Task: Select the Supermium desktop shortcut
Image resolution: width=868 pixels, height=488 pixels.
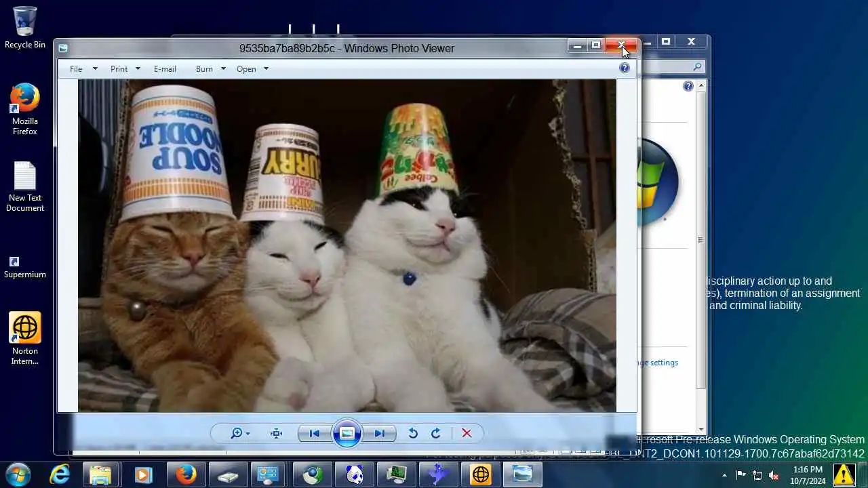Action: [x=25, y=266]
